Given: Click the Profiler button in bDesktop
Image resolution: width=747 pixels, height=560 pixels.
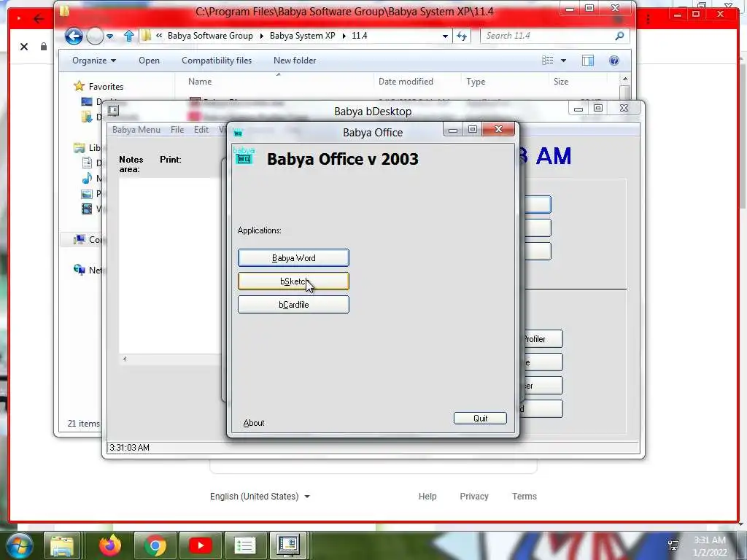Looking at the screenshot, I should point(543,339).
